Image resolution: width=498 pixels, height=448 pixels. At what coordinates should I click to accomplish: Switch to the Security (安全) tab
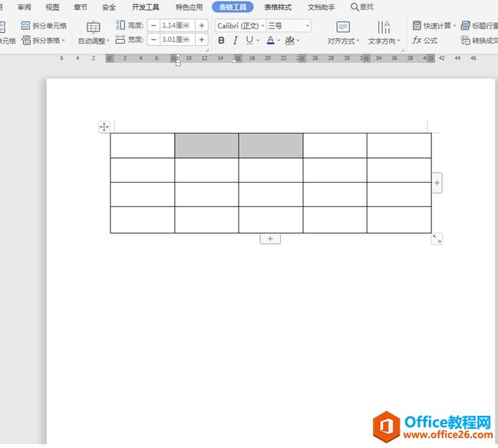(109, 7)
